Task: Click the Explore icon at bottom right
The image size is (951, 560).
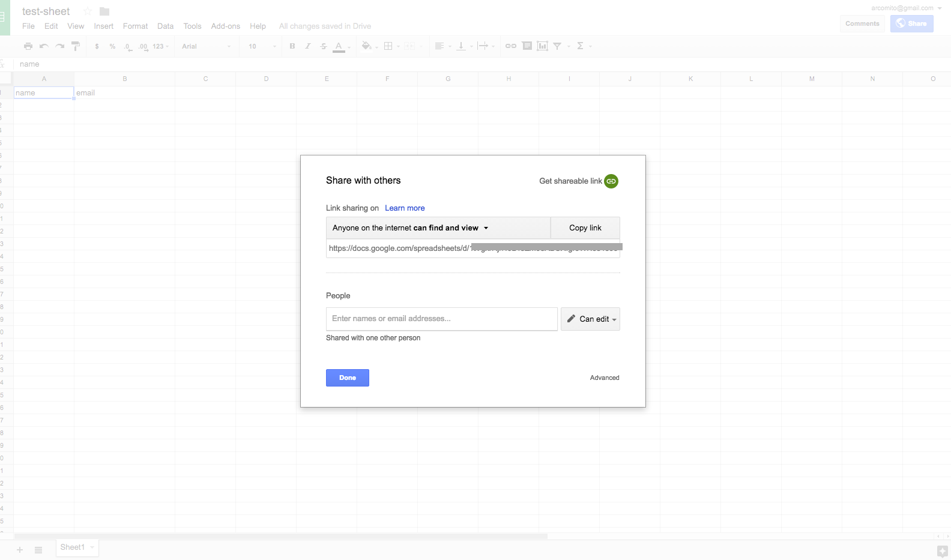Action: point(943,551)
